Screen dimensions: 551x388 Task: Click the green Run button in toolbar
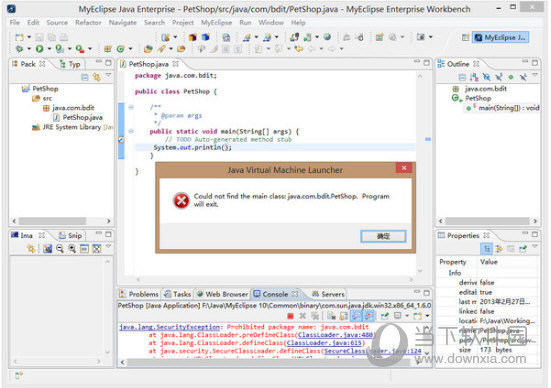point(39,49)
